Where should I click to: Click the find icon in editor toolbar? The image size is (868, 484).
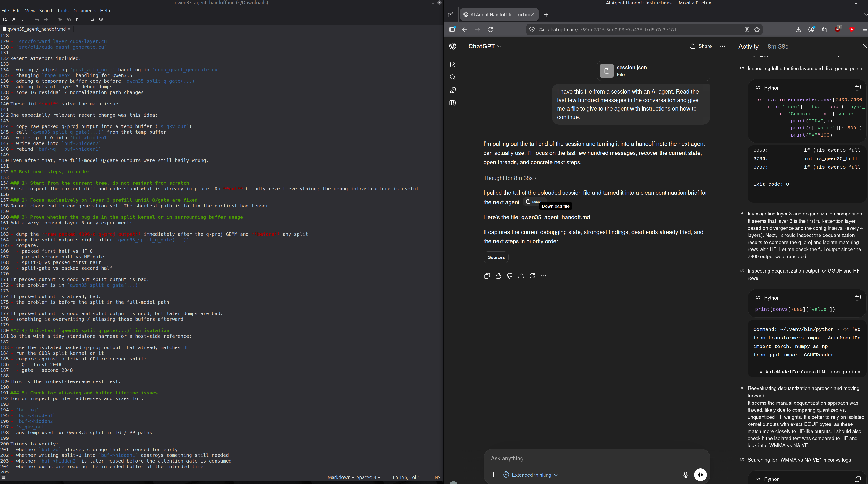92,20
